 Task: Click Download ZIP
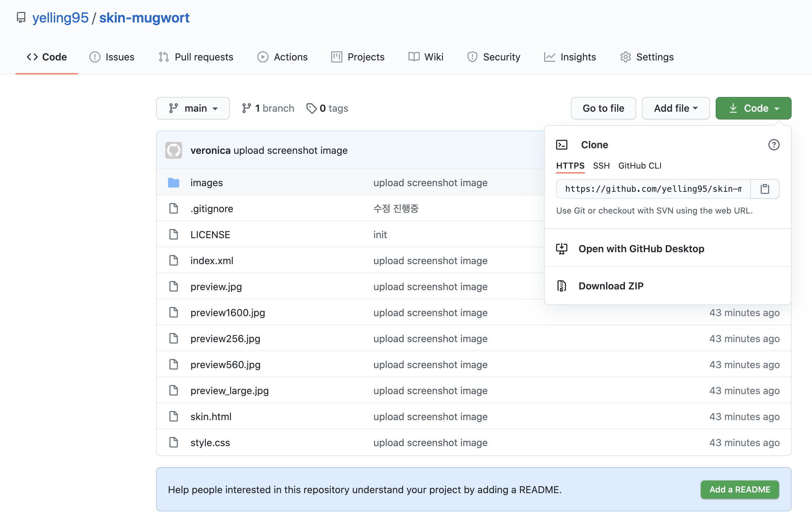coord(611,286)
